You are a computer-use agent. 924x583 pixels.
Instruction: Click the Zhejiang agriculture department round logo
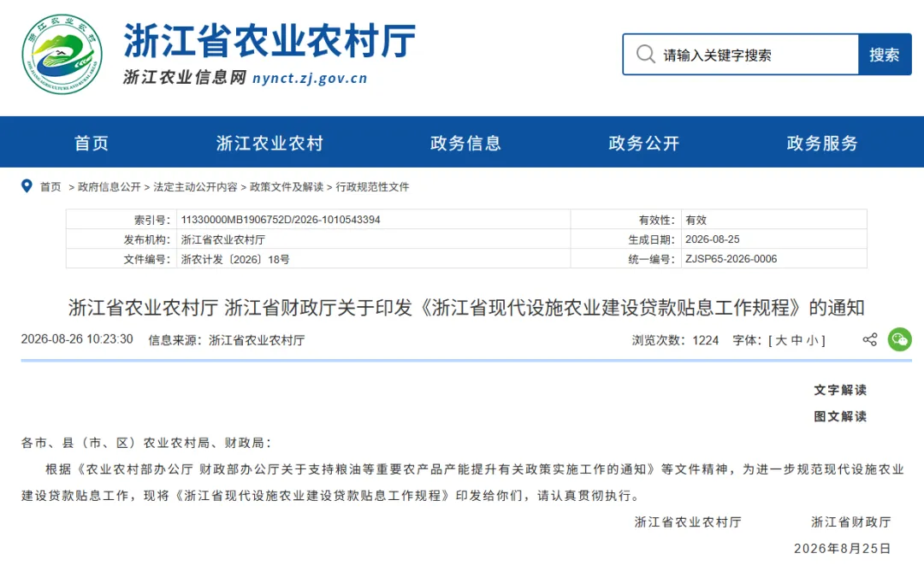[62, 54]
